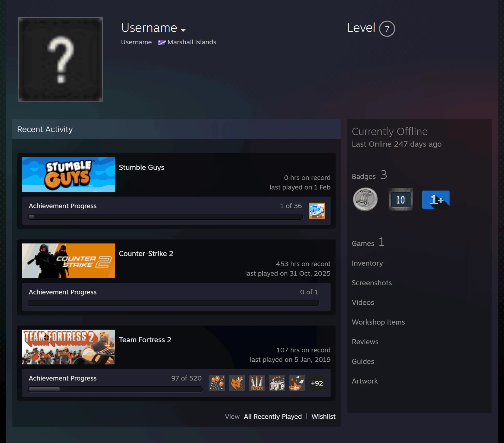Click the '1 of 36' achievement count
This screenshot has width=504, height=443.
click(291, 206)
